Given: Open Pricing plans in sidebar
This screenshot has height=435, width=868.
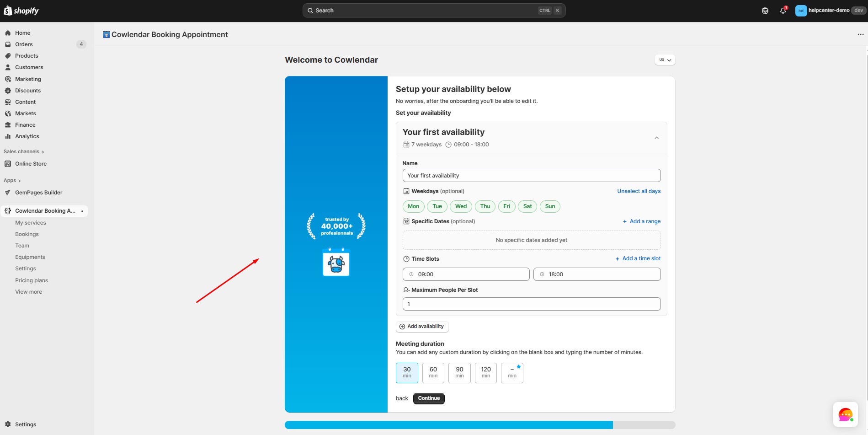Looking at the screenshot, I should pyautogui.click(x=32, y=280).
